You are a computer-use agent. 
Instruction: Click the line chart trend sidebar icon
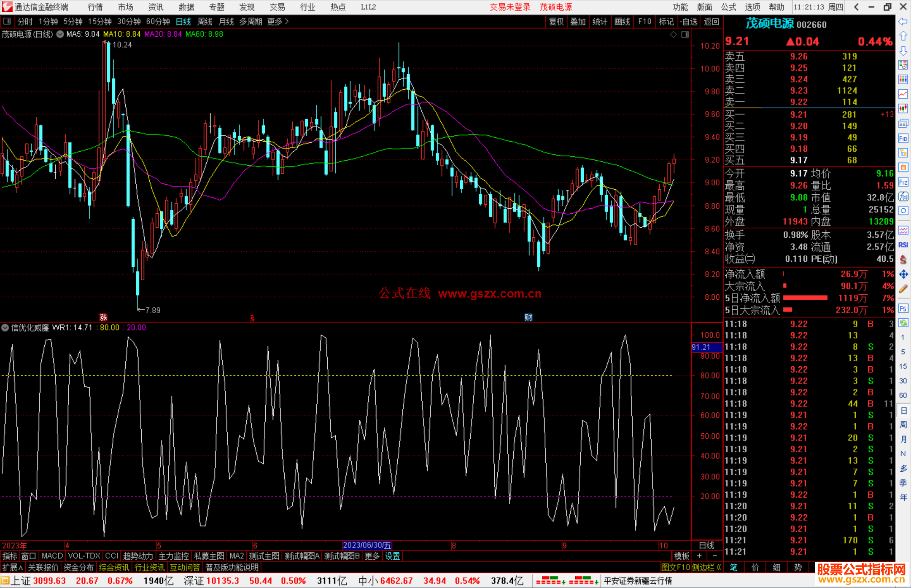coord(903,94)
